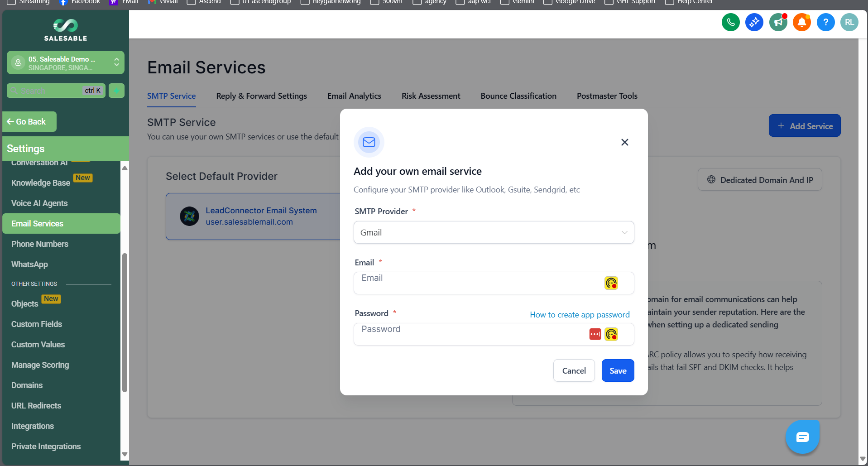
Task: Click sidebar scrollbar up arrow
Action: tap(125, 168)
